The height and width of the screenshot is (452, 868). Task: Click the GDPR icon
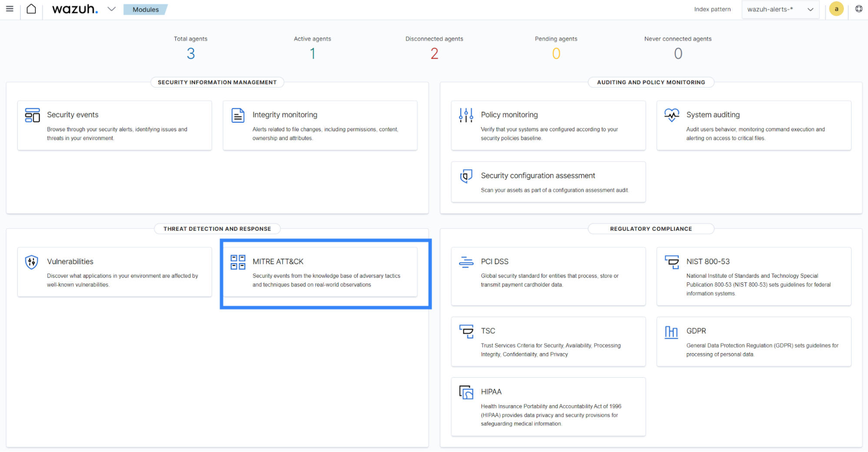tap(671, 332)
